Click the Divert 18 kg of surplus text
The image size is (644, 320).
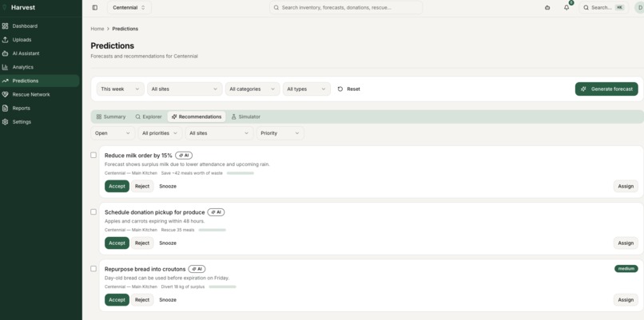[183, 286]
